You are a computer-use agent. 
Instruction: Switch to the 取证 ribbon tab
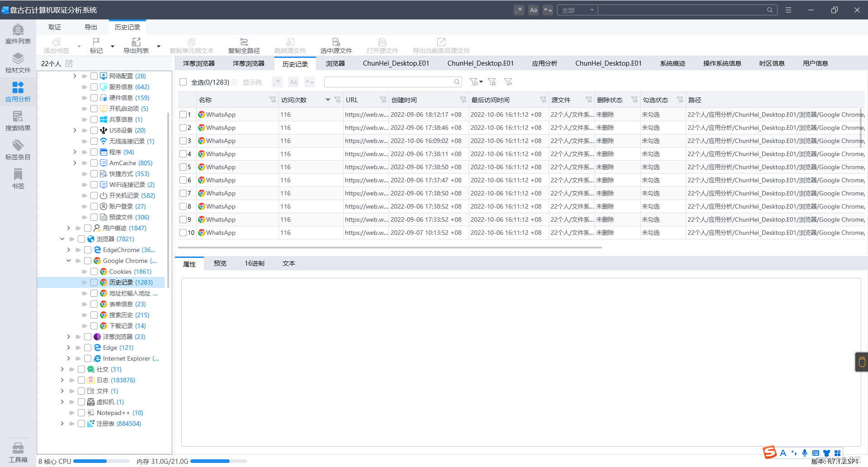tap(55, 27)
